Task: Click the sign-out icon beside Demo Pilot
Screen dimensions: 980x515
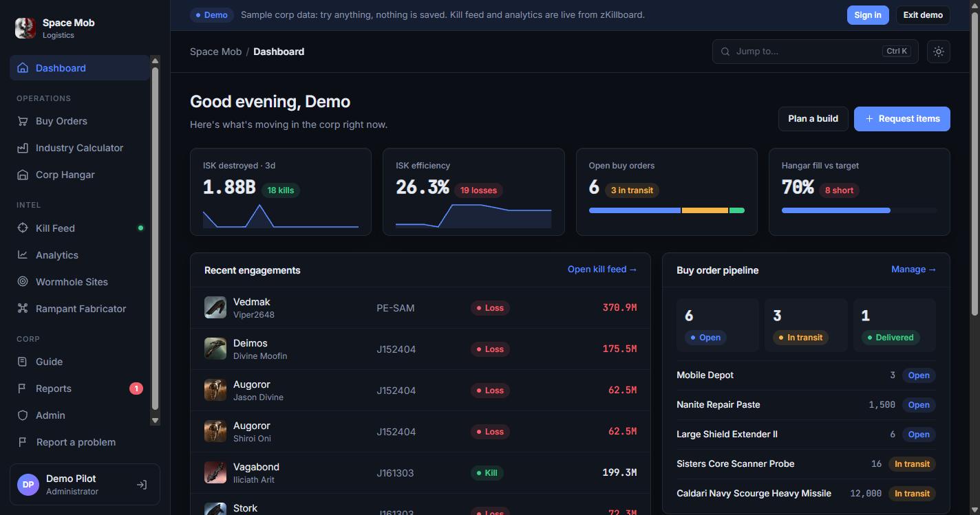Action: click(x=142, y=485)
